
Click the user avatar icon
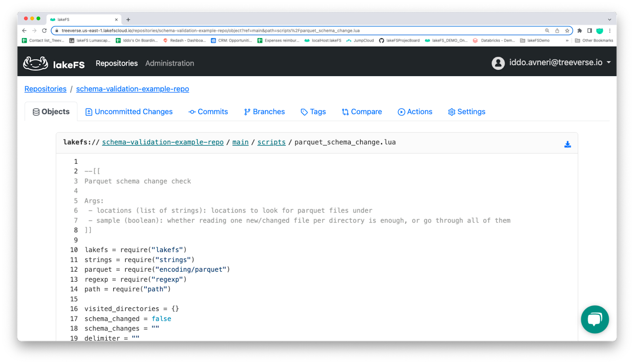[498, 63]
